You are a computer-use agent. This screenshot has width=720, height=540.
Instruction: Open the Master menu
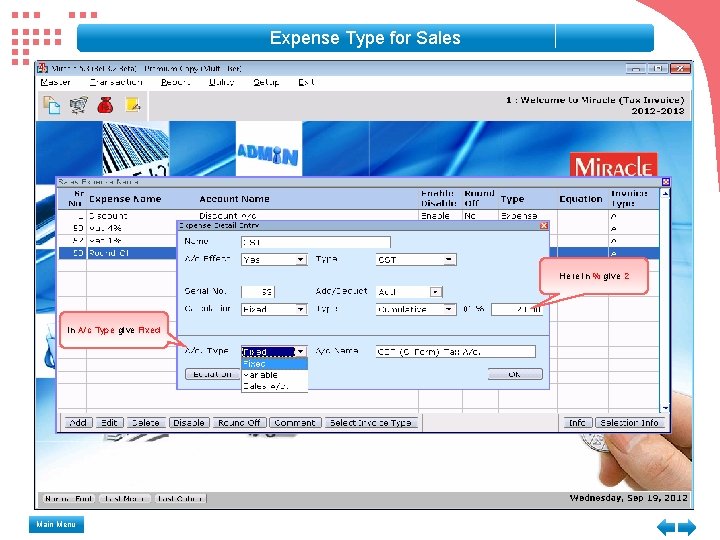click(x=55, y=82)
